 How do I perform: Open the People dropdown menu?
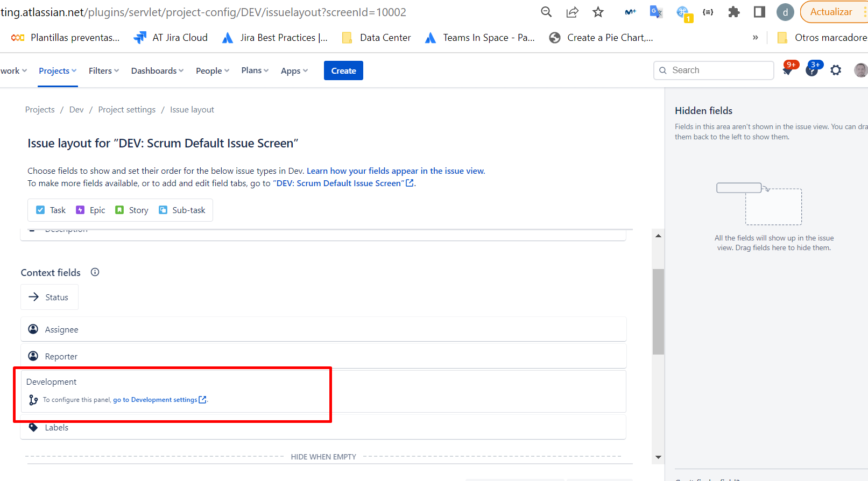click(x=213, y=70)
